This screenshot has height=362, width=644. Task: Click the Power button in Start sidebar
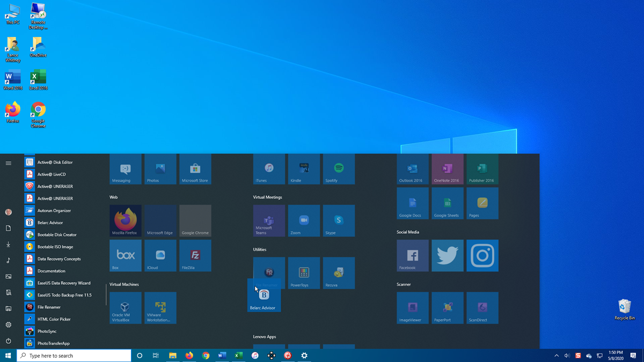click(x=8, y=341)
